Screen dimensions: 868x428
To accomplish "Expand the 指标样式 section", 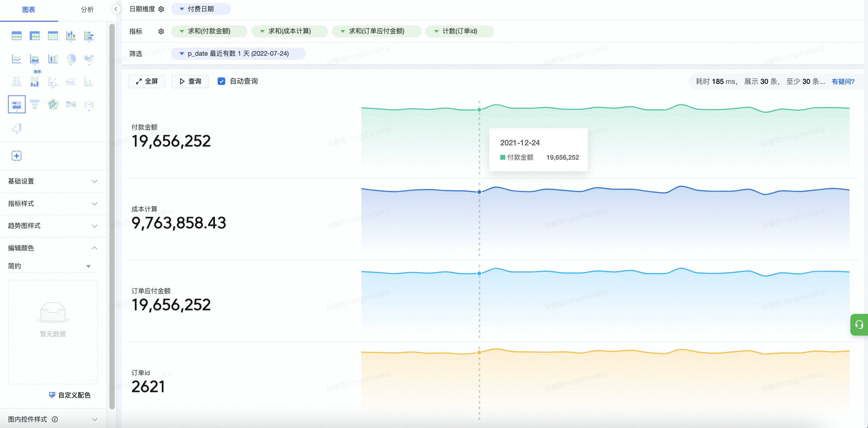I will pos(53,204).
